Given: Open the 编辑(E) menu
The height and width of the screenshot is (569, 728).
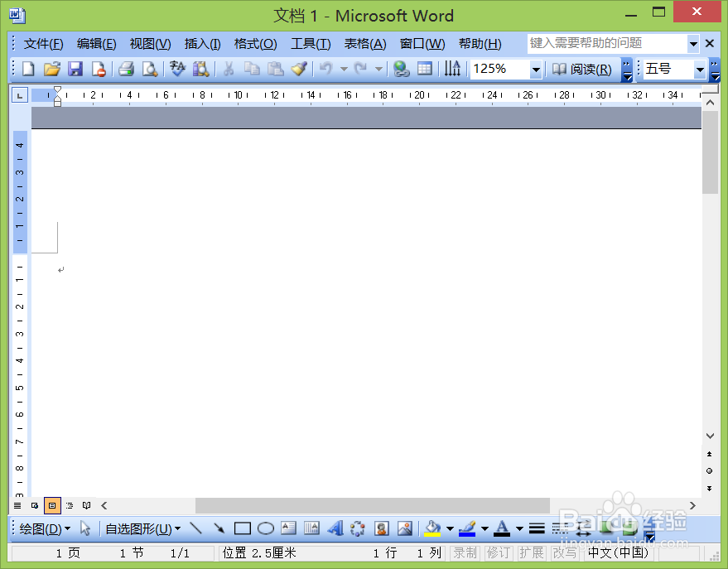Looking at the screenshot, I should tap(97, 44).
